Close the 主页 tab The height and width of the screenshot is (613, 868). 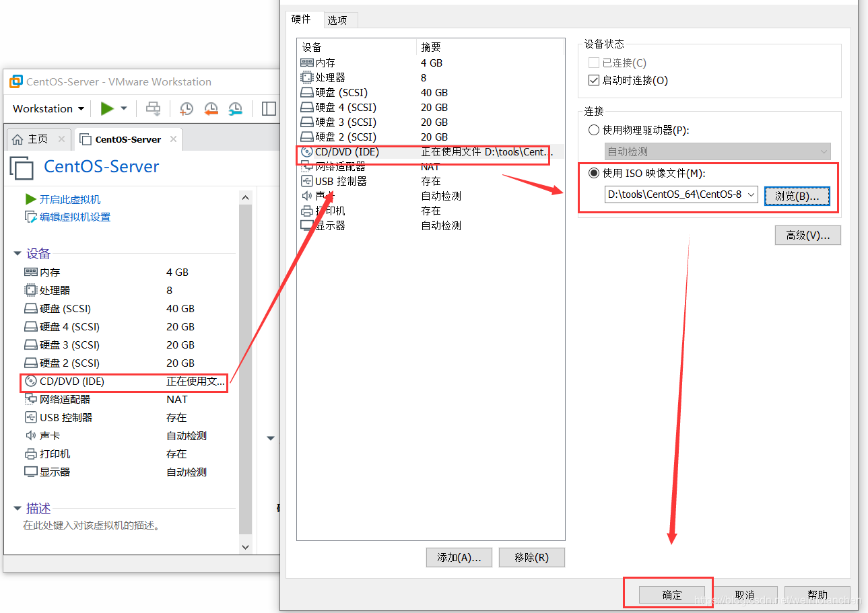(x=61, y=139)
